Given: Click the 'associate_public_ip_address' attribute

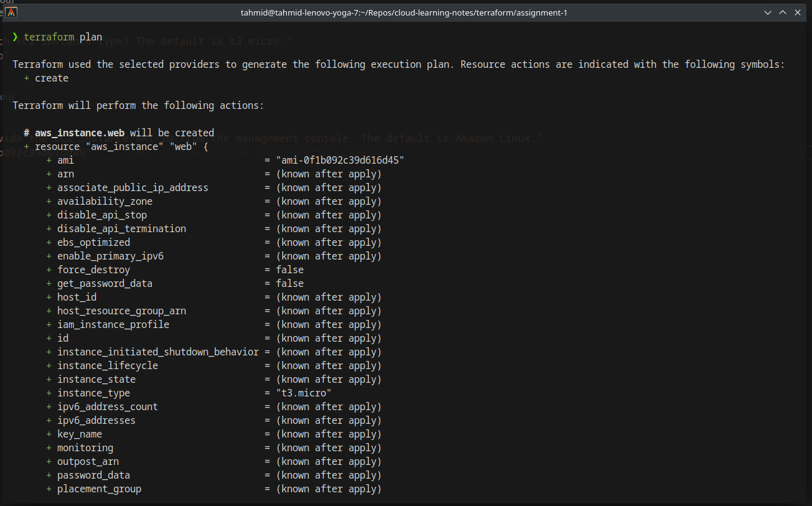Looking at the screenshot, I should pyautogui.click(x=133, y=188).
